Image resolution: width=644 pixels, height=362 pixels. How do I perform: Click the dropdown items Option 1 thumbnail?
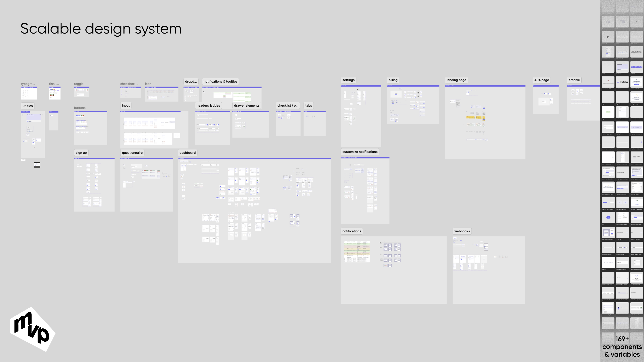coord(622,263)
